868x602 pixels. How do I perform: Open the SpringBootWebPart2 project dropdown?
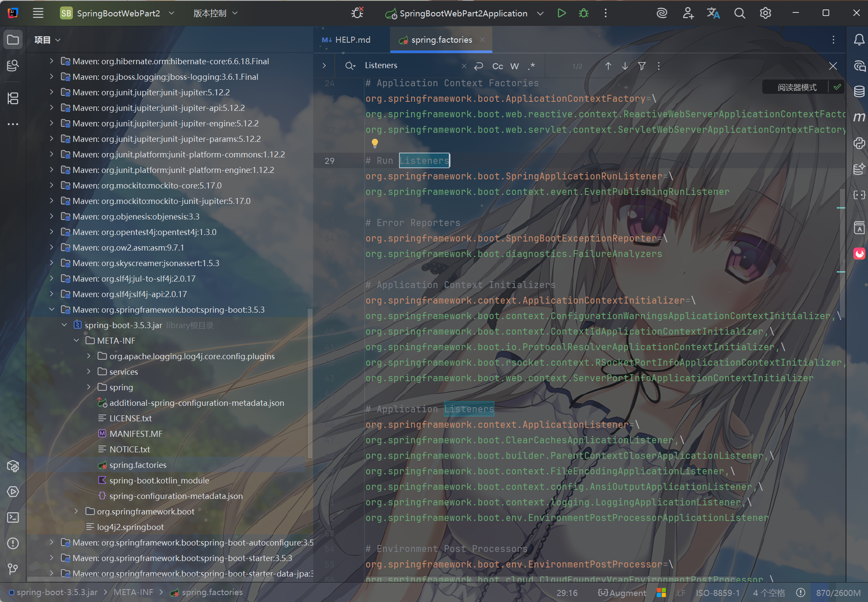click(x=117, y=13)
